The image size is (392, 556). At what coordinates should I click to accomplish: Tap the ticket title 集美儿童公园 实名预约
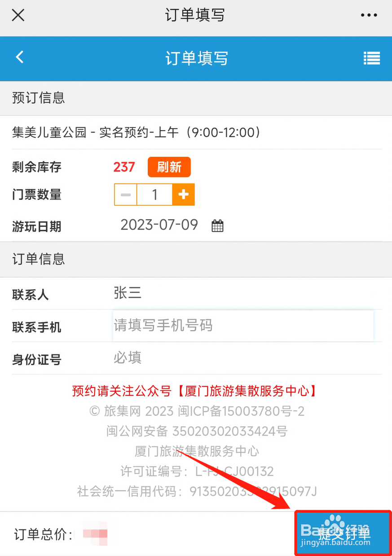click(137, 132)
